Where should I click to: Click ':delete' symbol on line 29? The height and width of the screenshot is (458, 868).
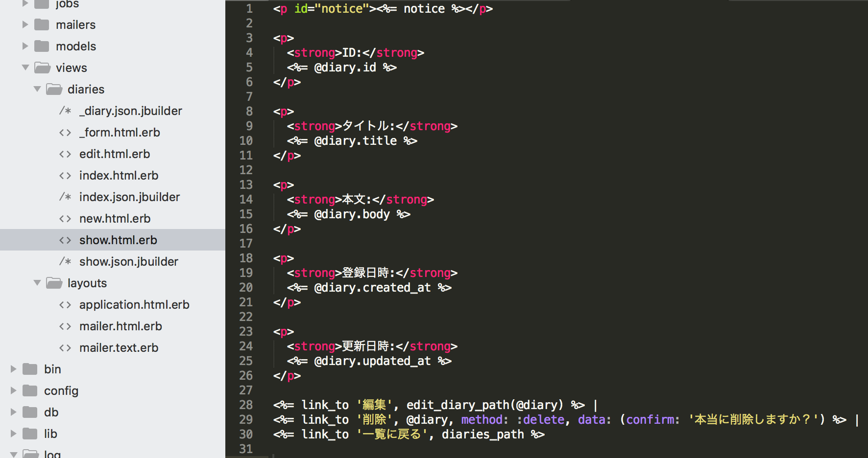(541, 420)
